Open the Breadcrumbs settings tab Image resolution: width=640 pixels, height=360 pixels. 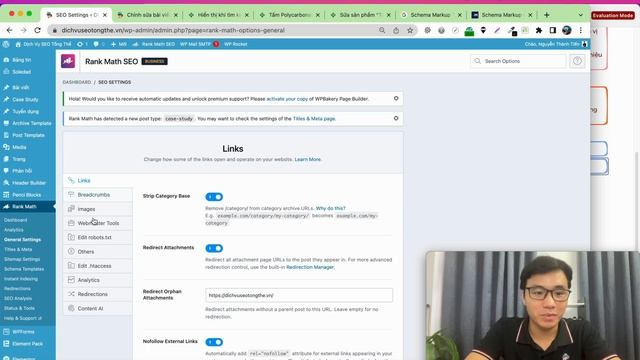click(98, 195)
